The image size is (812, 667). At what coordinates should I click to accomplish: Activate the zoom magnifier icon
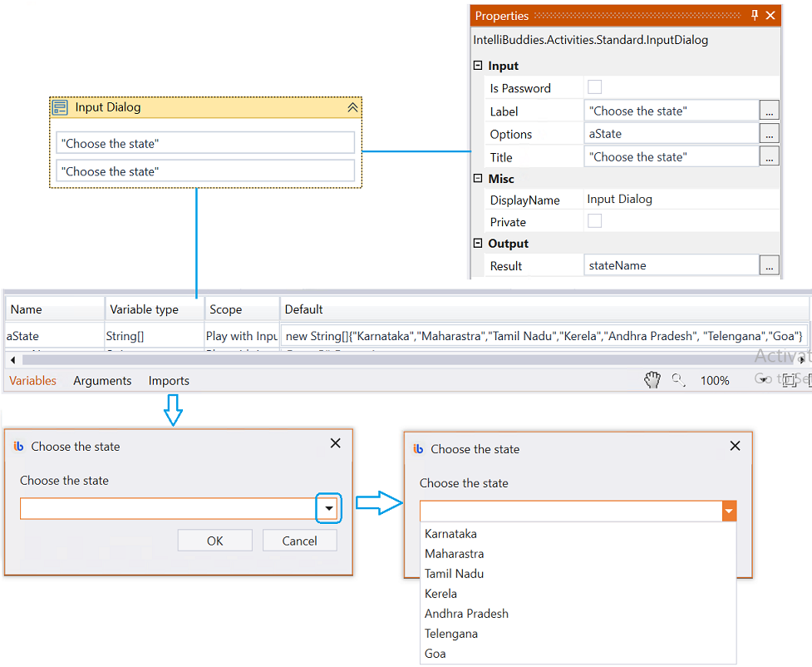676,380
